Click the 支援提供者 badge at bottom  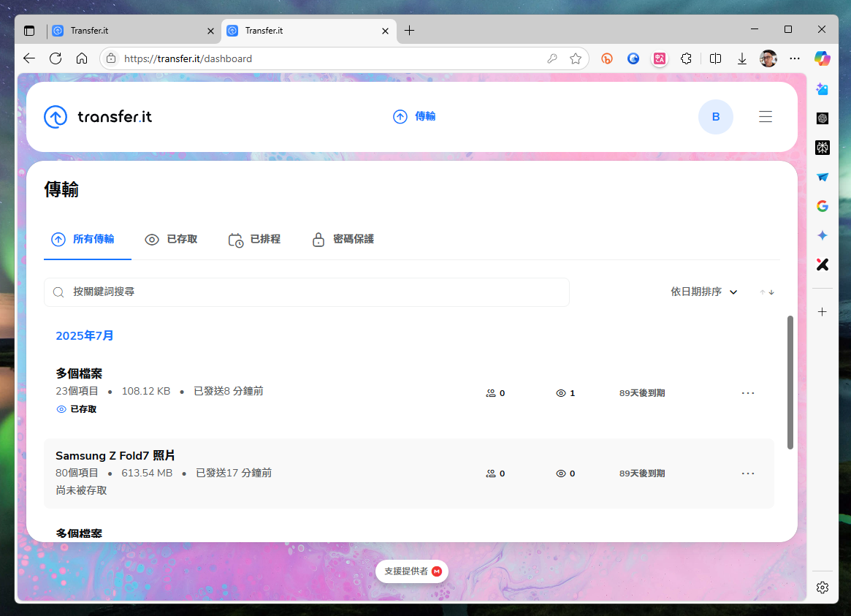coord(412,571)
